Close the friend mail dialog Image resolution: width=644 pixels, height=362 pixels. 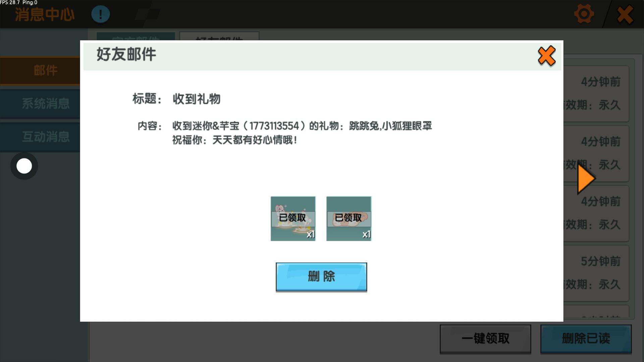coord(546,56)
